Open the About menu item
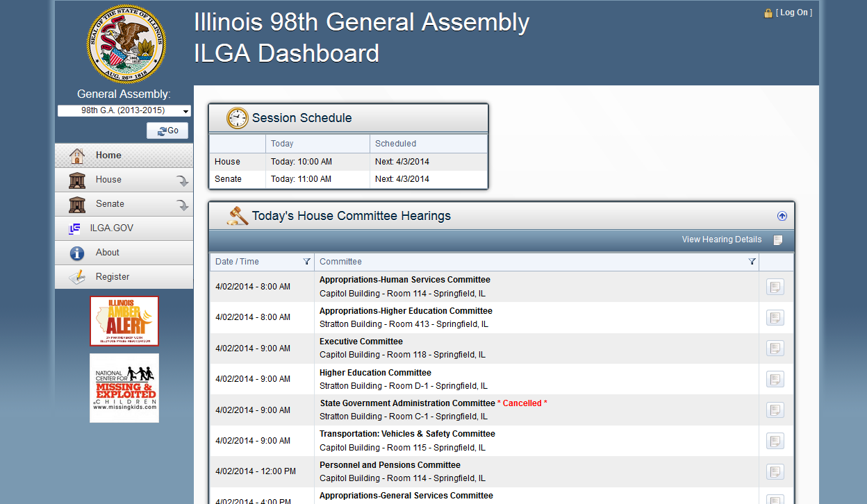The width and height of the screenshot is (867, 504). coord(124,253)
